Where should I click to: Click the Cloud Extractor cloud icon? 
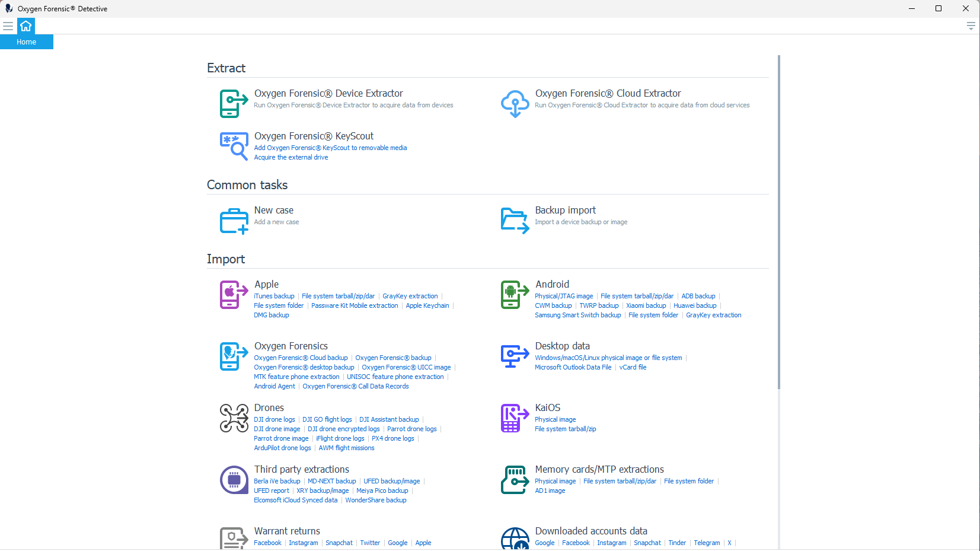click(515, 104)
